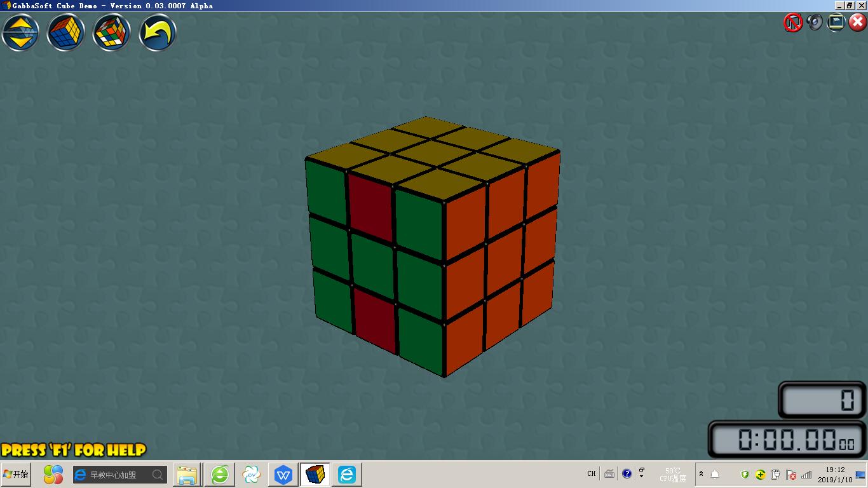Click the show desktop icon beside the clock
This screenshot has height=488, width=868.
tap(861, 475)
